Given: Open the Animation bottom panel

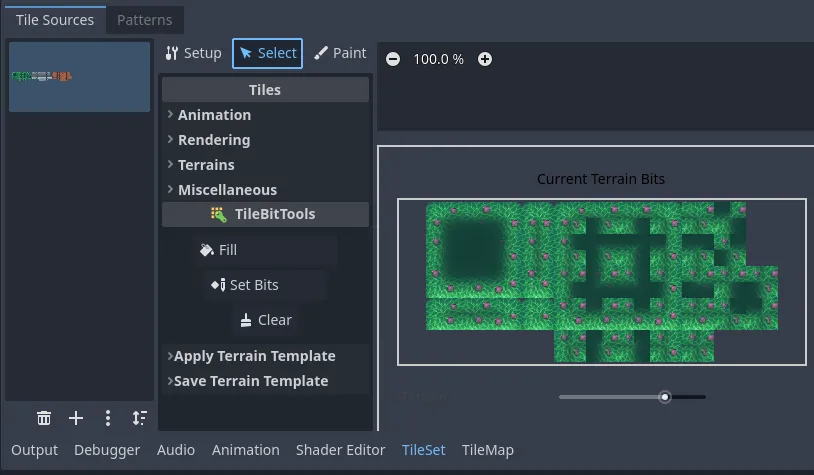Looking at the screenshot, I should pyautogui.click(x=246, y=450).
